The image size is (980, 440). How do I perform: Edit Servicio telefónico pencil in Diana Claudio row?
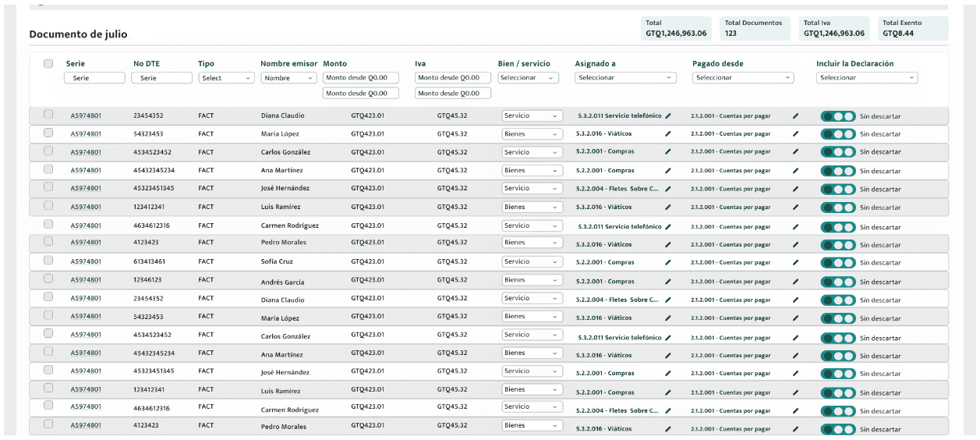667,115
